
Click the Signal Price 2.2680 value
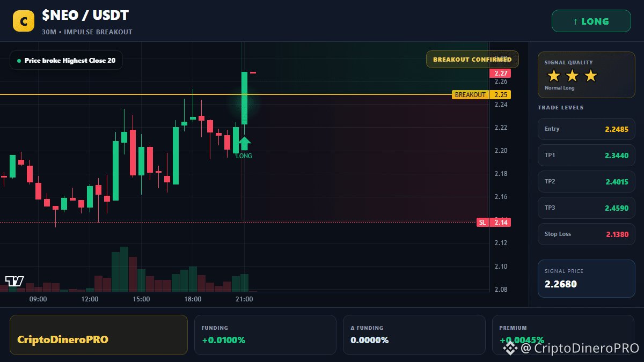coord(561,284)
